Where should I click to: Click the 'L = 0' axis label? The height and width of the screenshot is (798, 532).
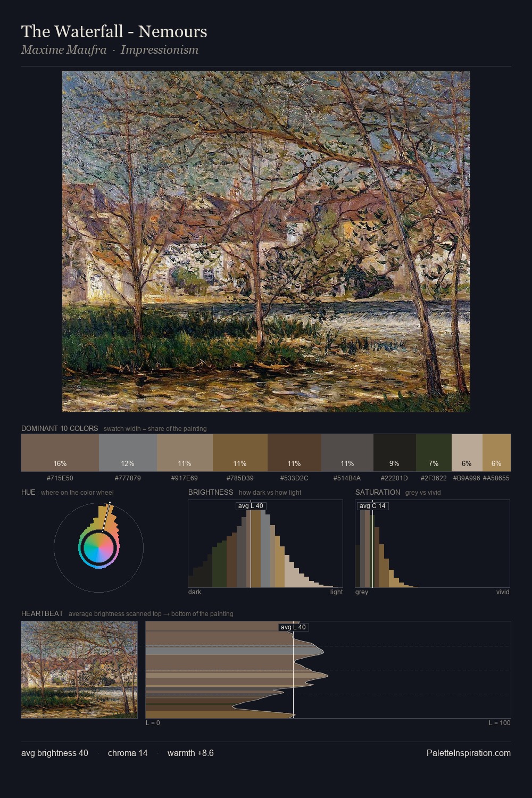click(153, 723)
